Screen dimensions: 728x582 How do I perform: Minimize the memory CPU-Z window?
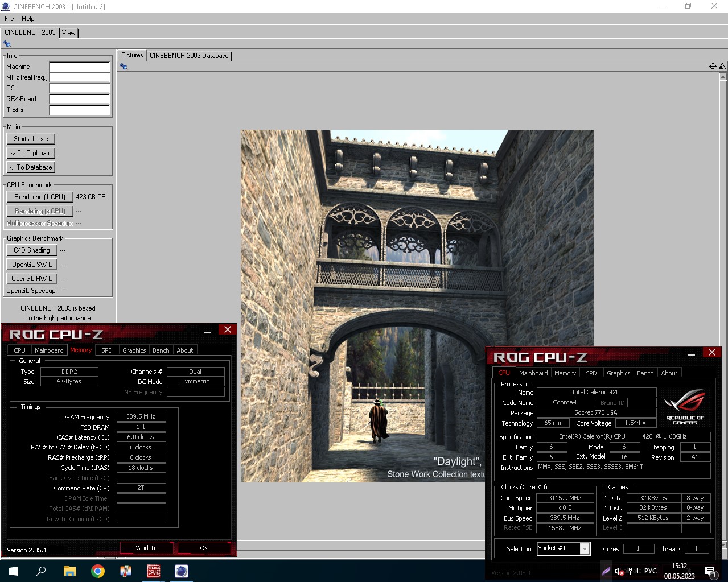point(207,331)
